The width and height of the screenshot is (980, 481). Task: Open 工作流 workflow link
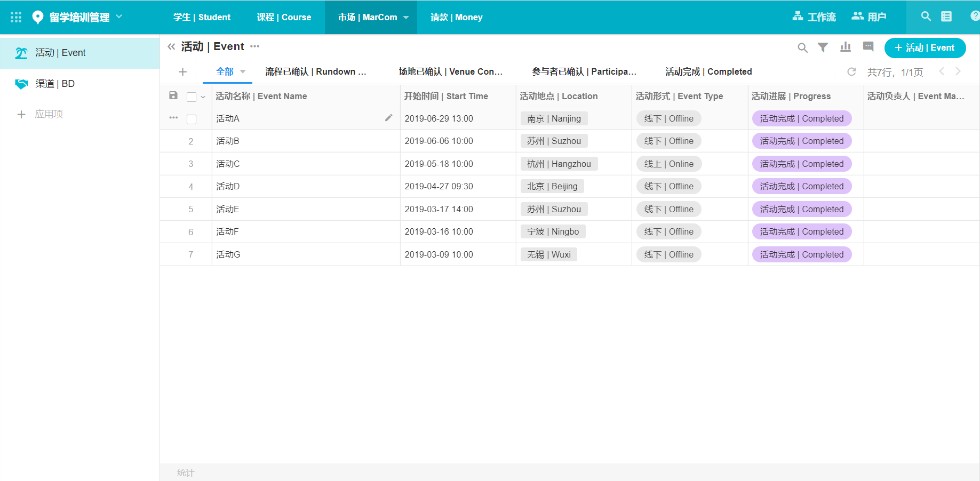[814, 17]
